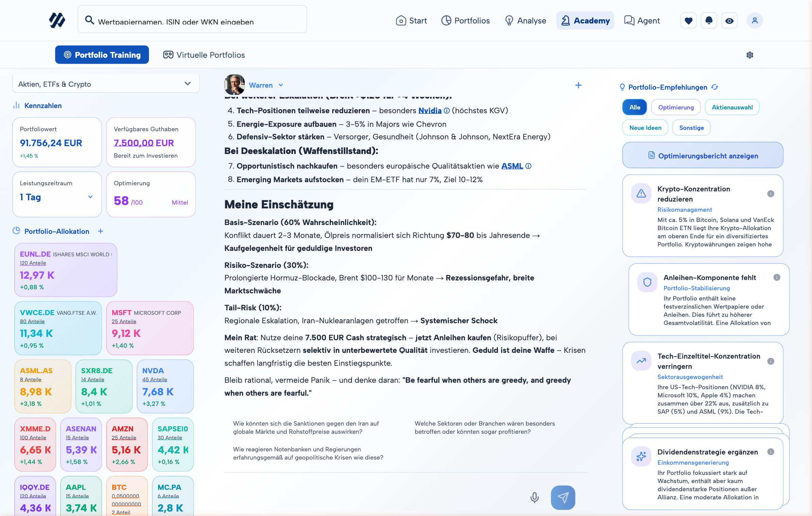
Task: Toggle the eye visibility icon in header
Action: tap(729, 21)
